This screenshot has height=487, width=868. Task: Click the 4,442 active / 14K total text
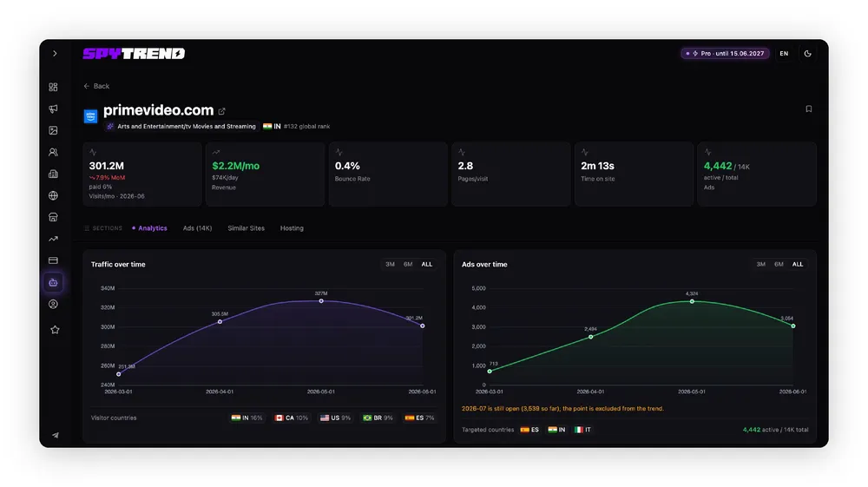(775, 430)
